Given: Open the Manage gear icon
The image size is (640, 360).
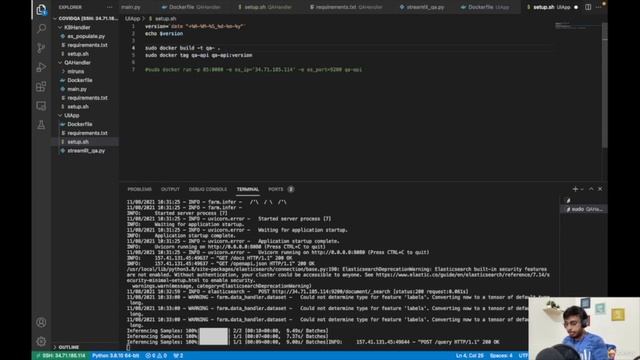Looking at the screenshot, I should [41, 341].
